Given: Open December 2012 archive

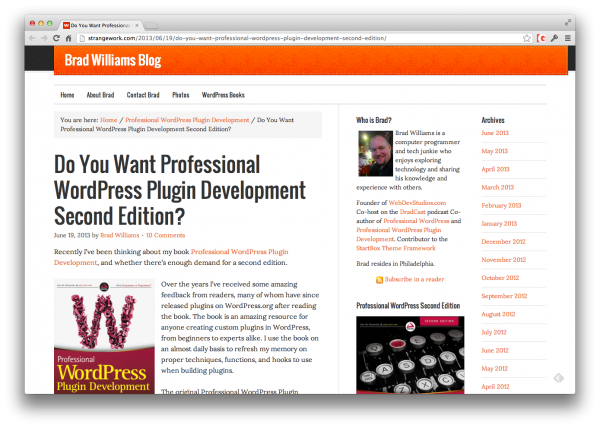Looking at the screenshot, I should 503,242.
